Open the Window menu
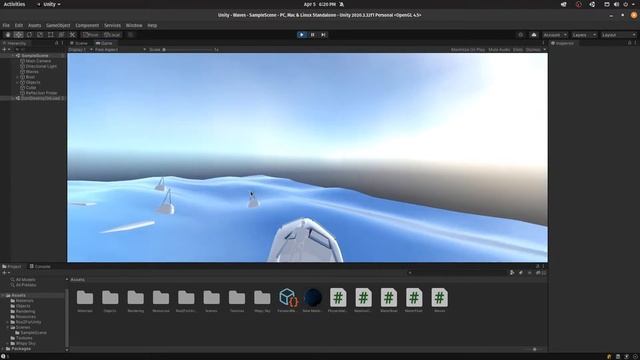 [x=134, y=25]
